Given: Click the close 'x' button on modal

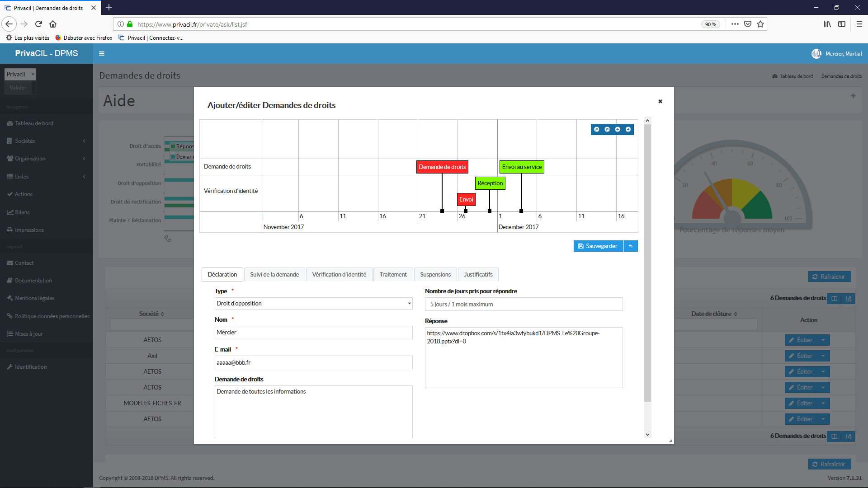Looking at the screenshot, I should [660, 101].
